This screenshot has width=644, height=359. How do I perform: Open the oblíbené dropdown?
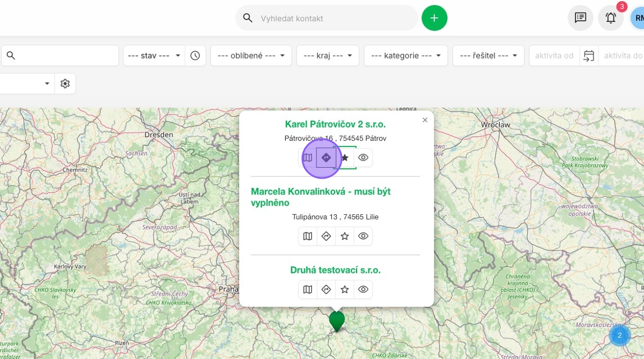(x=251, y=55)
